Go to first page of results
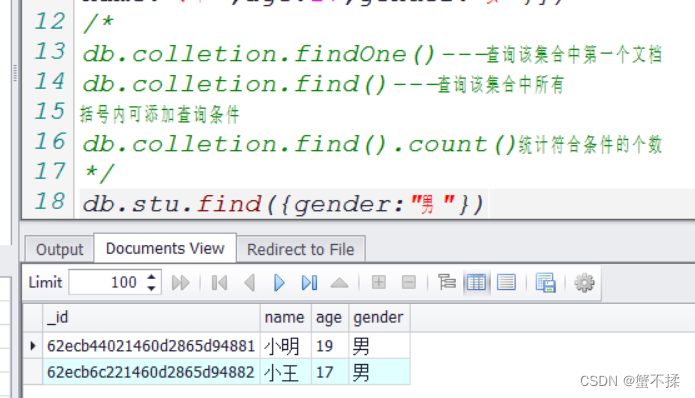This screenshot has width=695, height=398. pyautogui.click(x=219, y=282)
